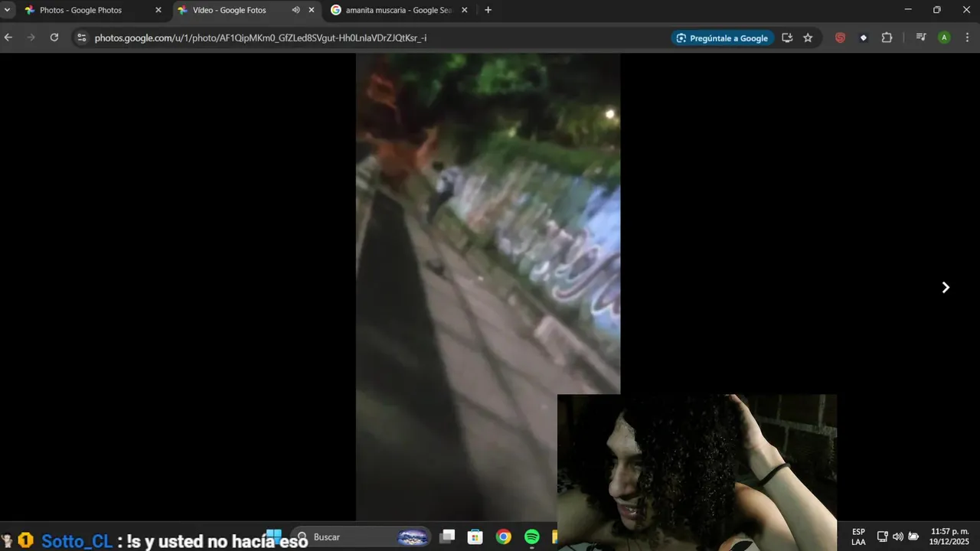980x551 pixels.
Task: Open the red spiral extension icon
Action: [840, 37]
